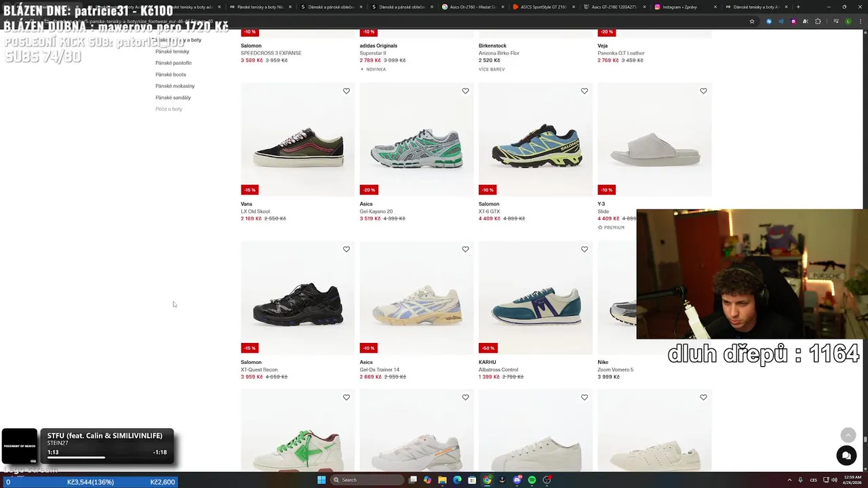Select Péče o boty category
Image resolution: width=868 pixels, height=488 pixels.
(169, 109)
